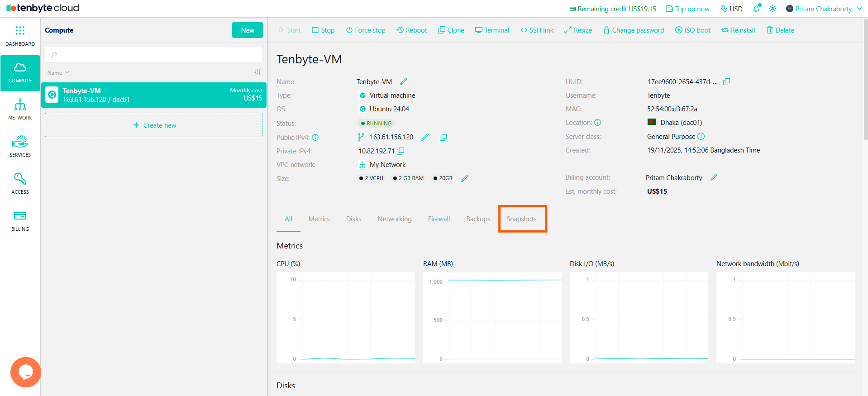
Task: Click the New compute button
Action: point(248,30)
